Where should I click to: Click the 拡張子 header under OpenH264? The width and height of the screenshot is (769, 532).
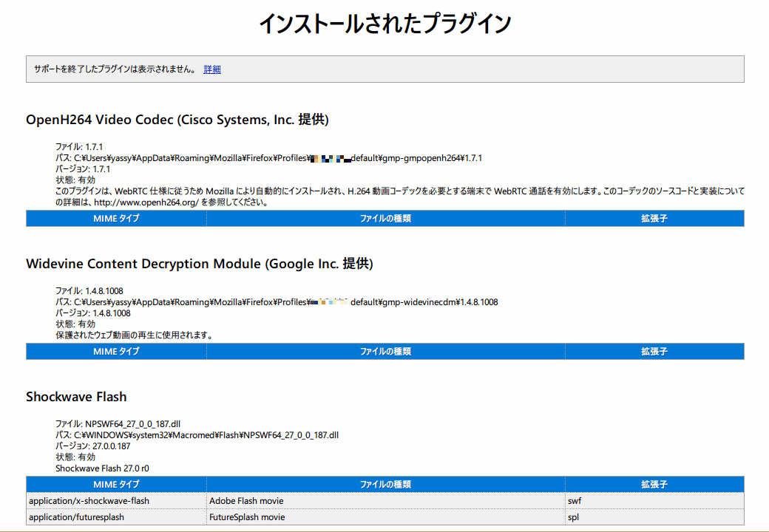(654, 219)
